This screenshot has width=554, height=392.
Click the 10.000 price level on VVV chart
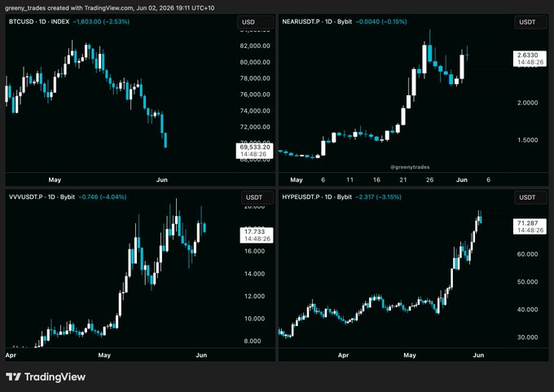tap(254, 319)
